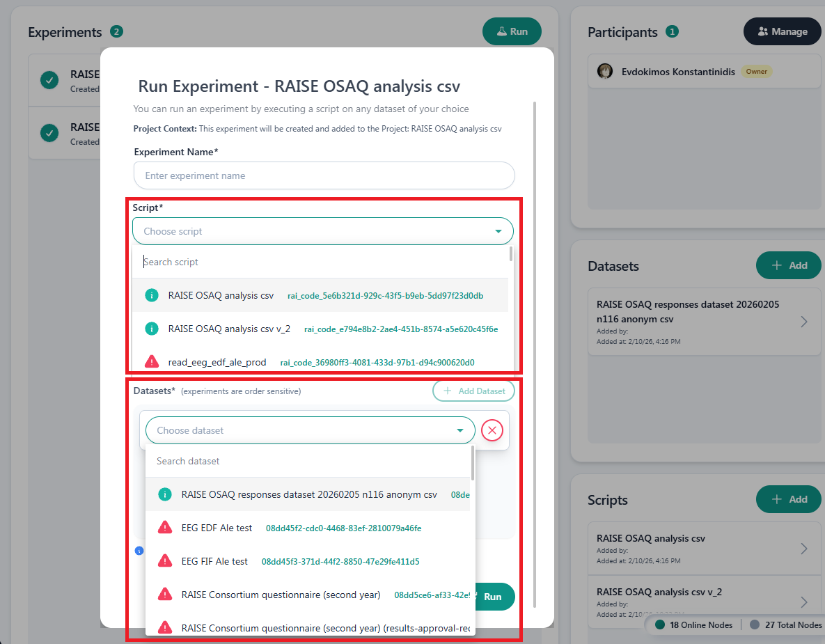This screenshot has width=825, height=644.
Task: Click Add button in Scripts panel
Action: tap(788, 499)
